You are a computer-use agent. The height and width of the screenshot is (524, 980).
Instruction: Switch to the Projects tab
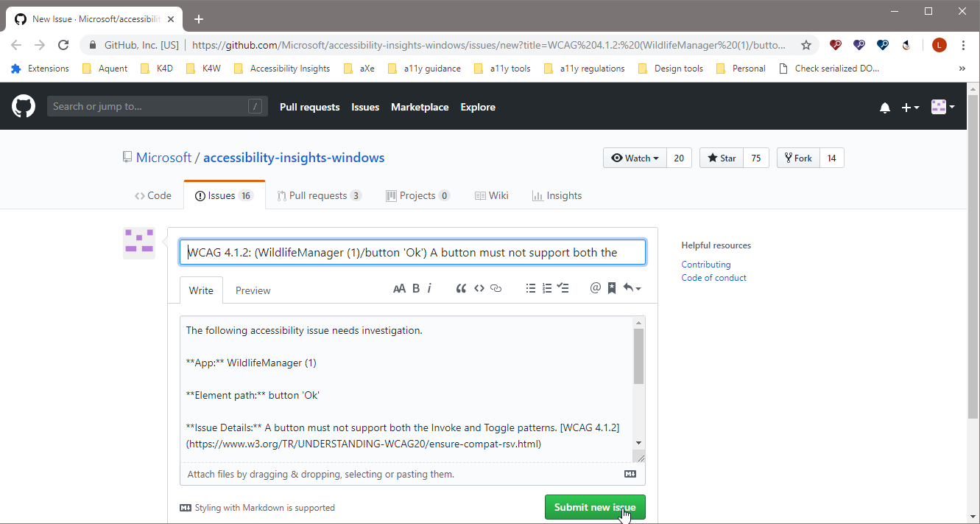click(x=418, y=195)
